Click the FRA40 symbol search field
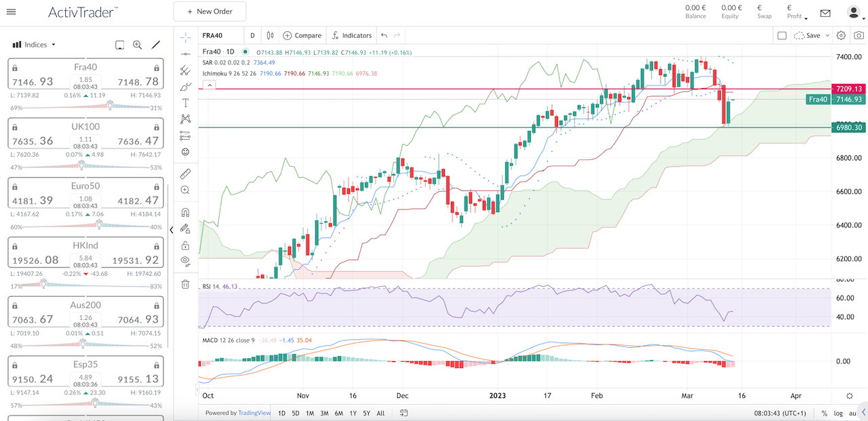Image resolution: width=868 pixels, height=421 pixels. 221,35
